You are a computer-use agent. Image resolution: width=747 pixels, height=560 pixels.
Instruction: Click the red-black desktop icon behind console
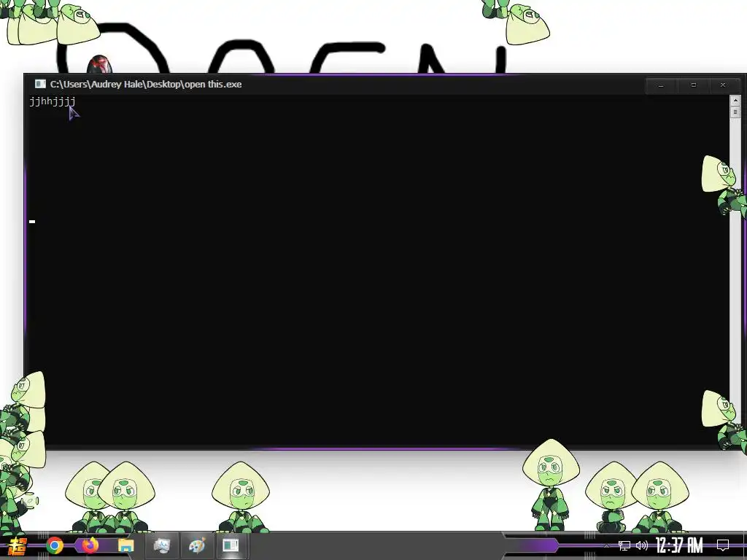point(99,64)
